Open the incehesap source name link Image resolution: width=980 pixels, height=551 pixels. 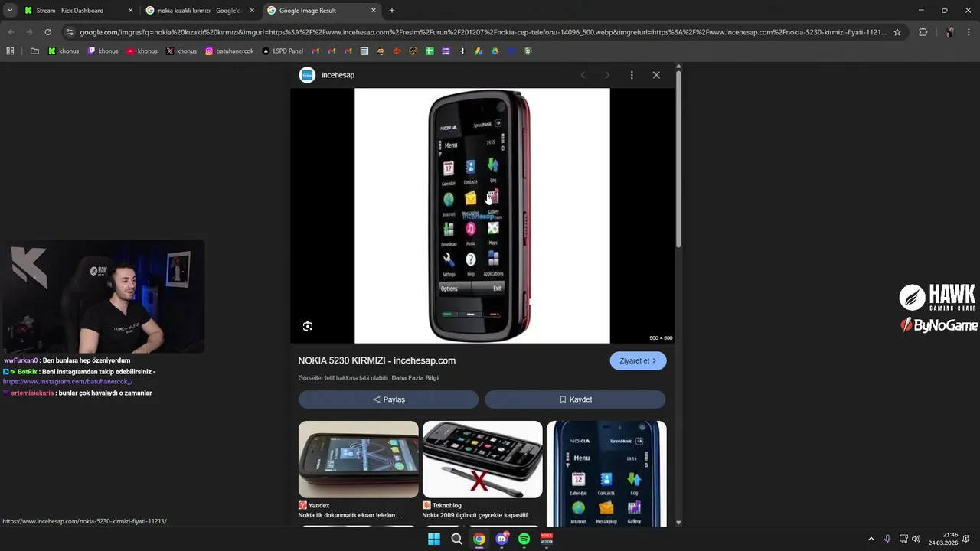click(338, 75)
